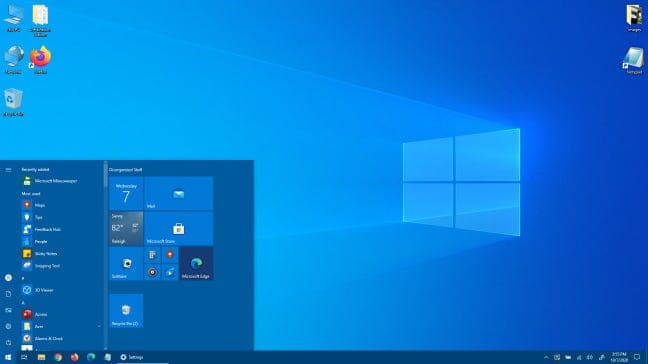The height and width of the screenshot is (364, 648).
Task: Select the Notepad shortcut on desktop
Action: coord(634,60)
